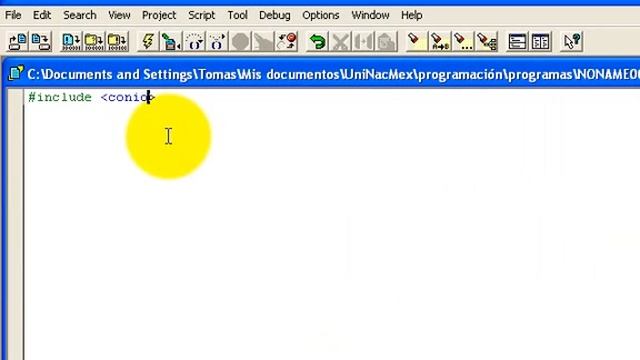This screenshot has height=360, width=640.
Task: Click the Make project icon, first yellow folder
Action: point(94,41)
